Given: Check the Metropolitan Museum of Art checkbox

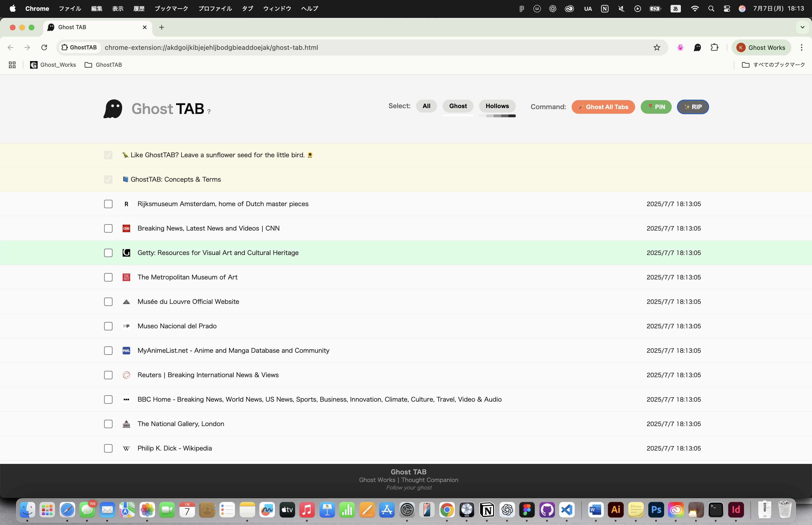Looking at the screenshot, I should point(108,277).
